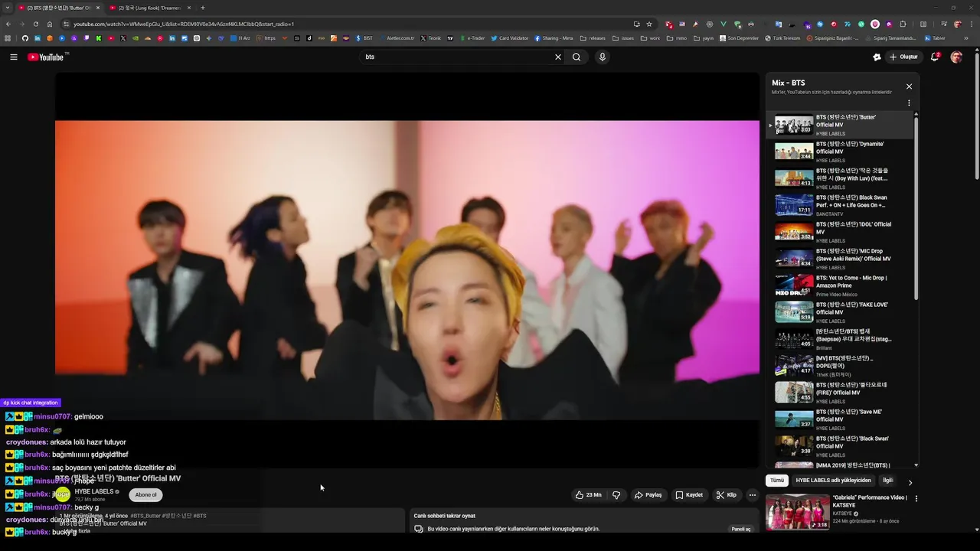980x551 pixels.
Task: Open the browser side panel
Action: coord(923,24)
